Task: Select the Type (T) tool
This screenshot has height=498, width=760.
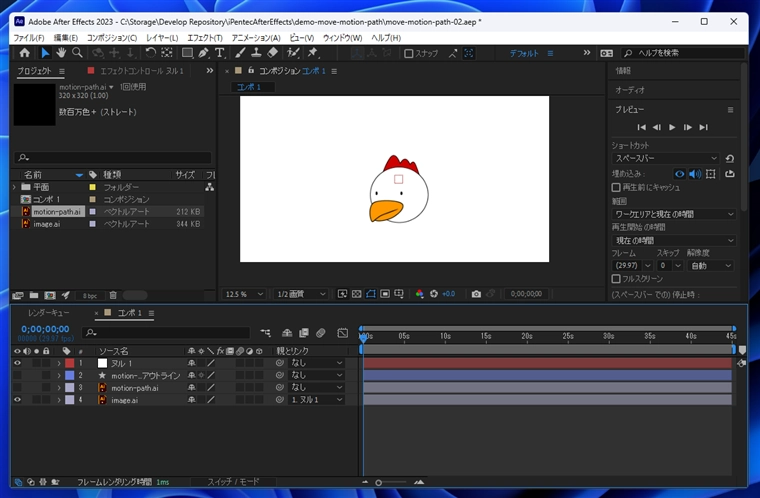Action: click(220, 53)
